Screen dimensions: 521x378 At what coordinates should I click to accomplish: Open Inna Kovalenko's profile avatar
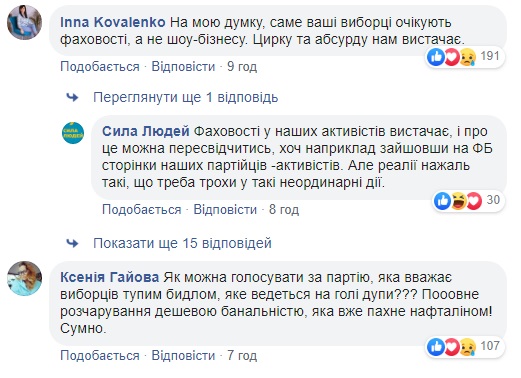tap(24, 22)
